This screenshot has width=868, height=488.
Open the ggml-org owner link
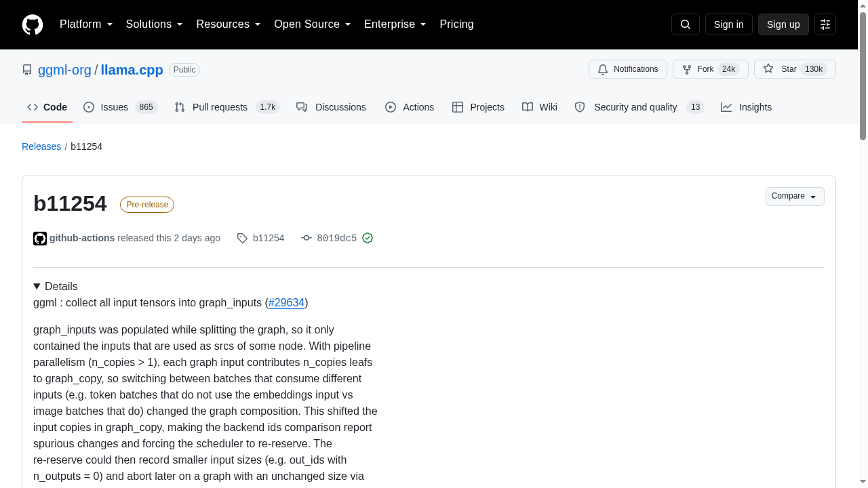pos(64,70)
